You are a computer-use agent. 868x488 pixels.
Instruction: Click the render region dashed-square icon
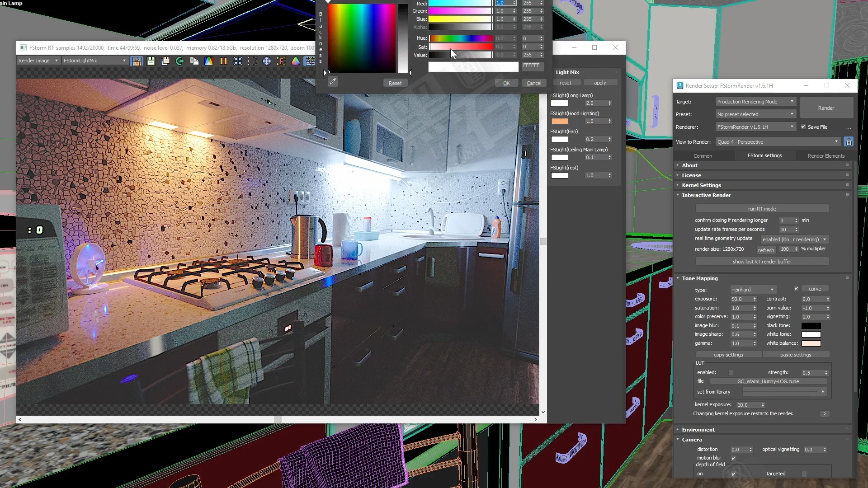point(252,61)
